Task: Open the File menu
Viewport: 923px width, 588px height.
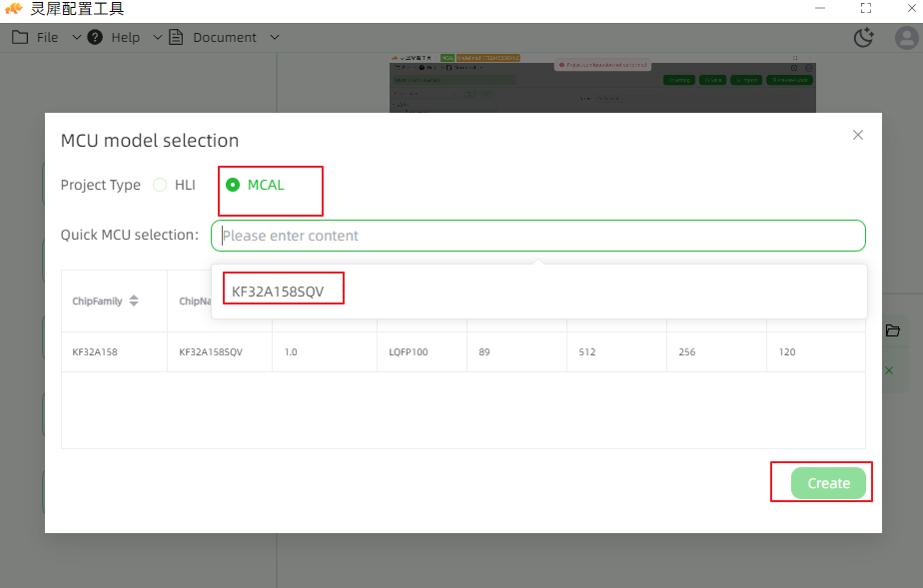Action: tap(47, 38)
